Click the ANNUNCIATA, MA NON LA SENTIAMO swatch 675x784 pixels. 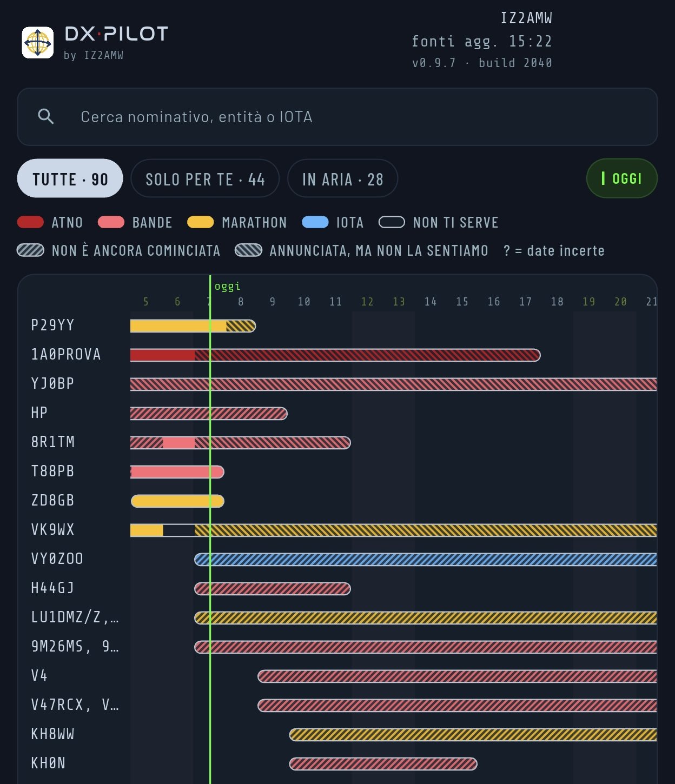[x=249, y=250]
